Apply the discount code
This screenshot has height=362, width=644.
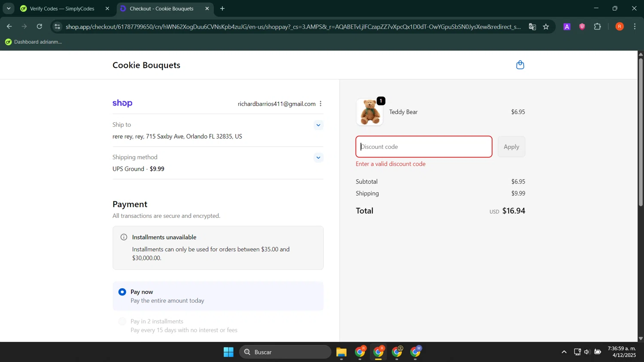tap(511, 147)
